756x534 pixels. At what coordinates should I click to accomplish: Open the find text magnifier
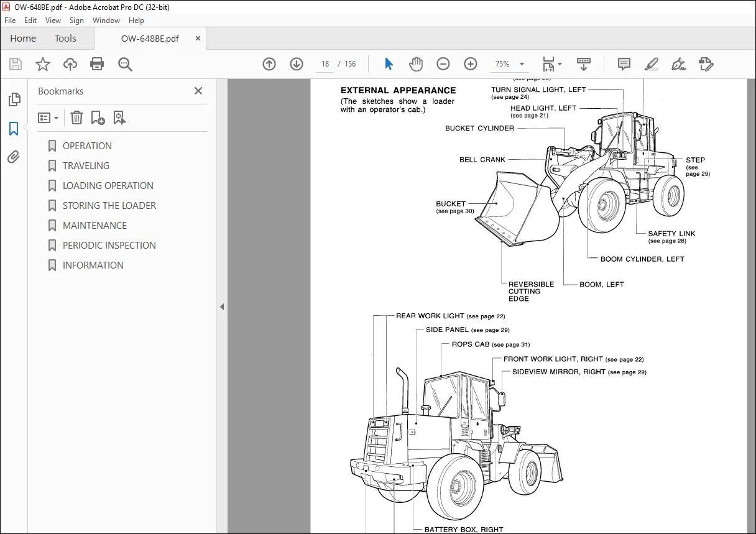coord(125,64)
